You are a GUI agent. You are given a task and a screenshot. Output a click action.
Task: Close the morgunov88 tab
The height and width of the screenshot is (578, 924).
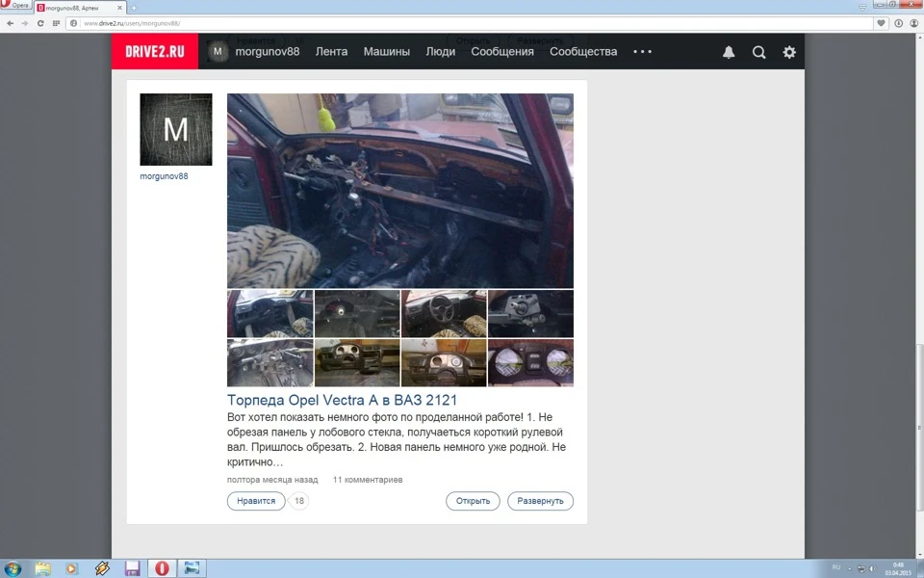tap(119, 9)
